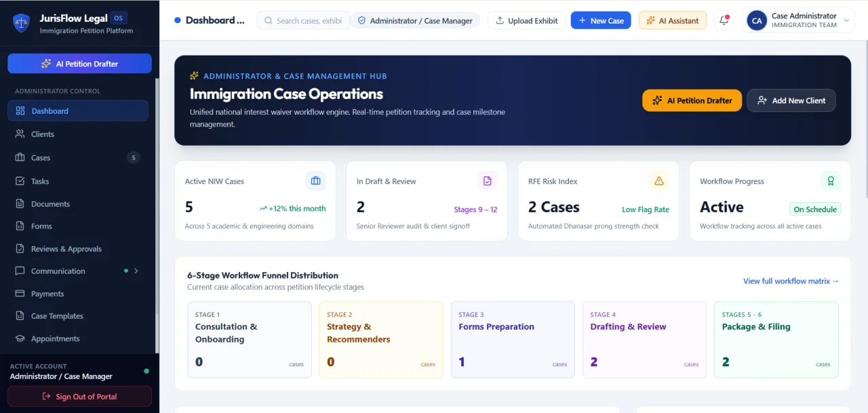
Task: Click the CA avatar circle
Action: point(757,21)
